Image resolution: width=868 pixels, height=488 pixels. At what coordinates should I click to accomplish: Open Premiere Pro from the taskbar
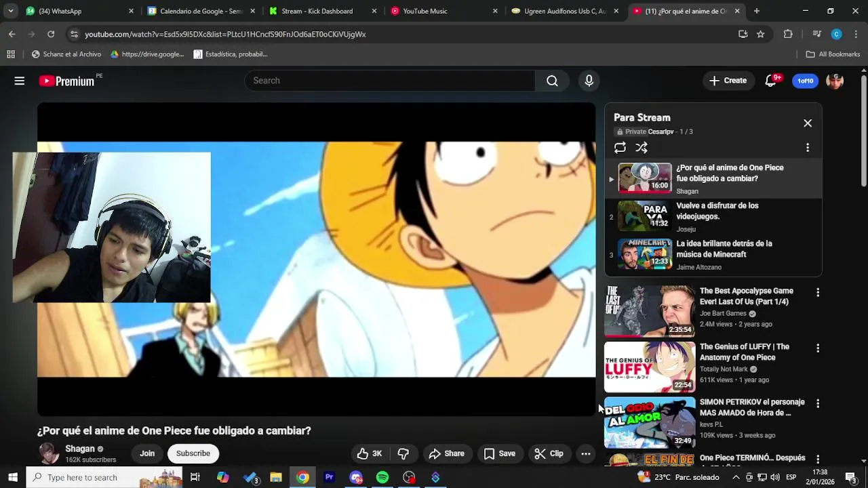330,477
